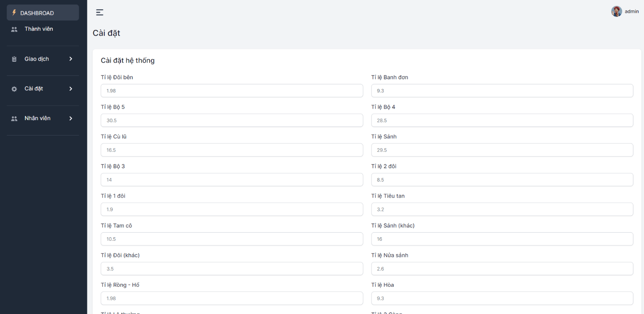Focus the Tỉ lệ Bộ 3 input
644x314 pixels.
click(232, 180)
